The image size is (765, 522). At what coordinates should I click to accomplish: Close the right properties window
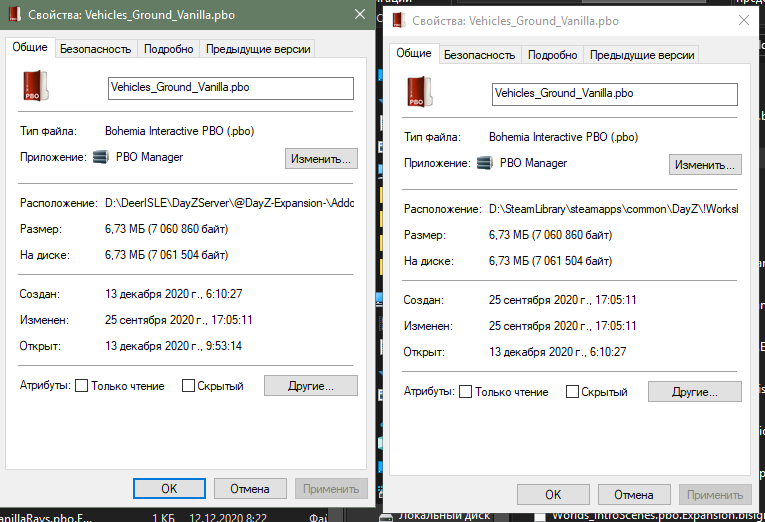744,20
